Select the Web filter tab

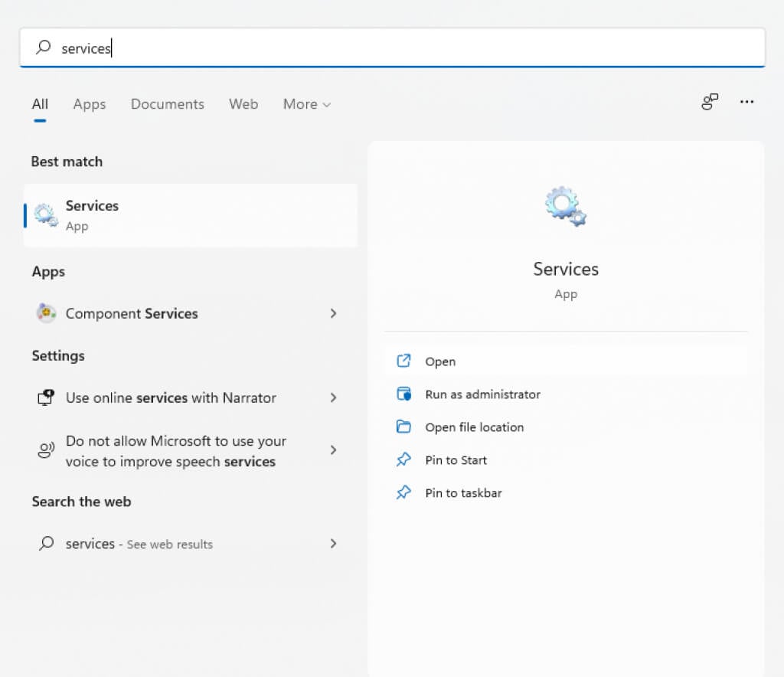point(243,104)
